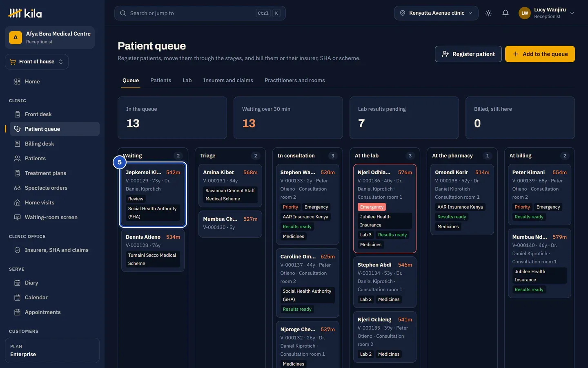Viewport: 588px width, 368px height.
Task: Click the Spectacle orders glasses icon
Action: [17, 188]
